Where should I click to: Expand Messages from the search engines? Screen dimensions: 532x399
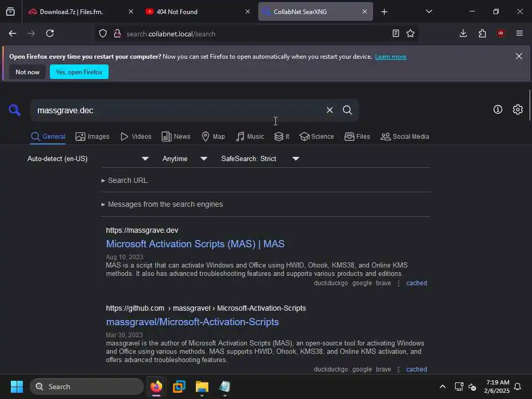[x=162, y=204]
